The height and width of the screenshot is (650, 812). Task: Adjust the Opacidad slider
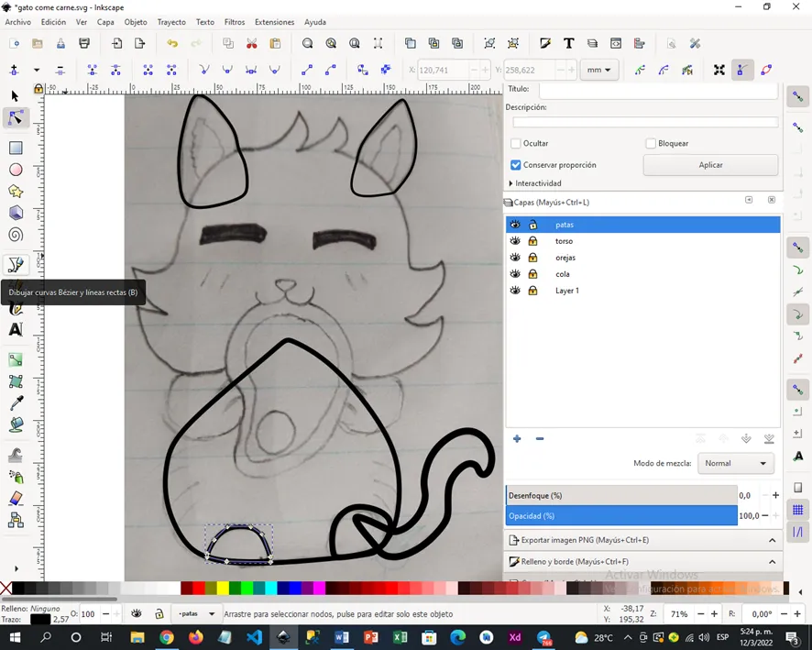coord(621,516)
